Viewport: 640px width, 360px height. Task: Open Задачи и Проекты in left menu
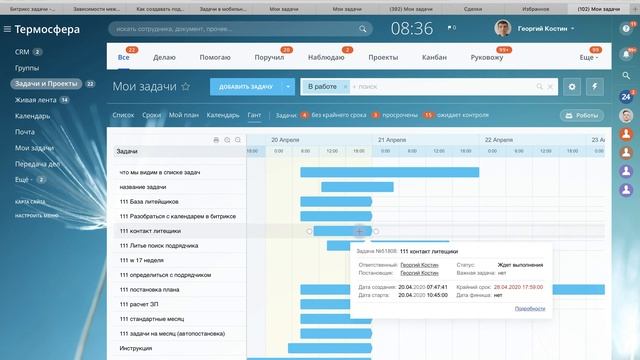tap(46, 84)
